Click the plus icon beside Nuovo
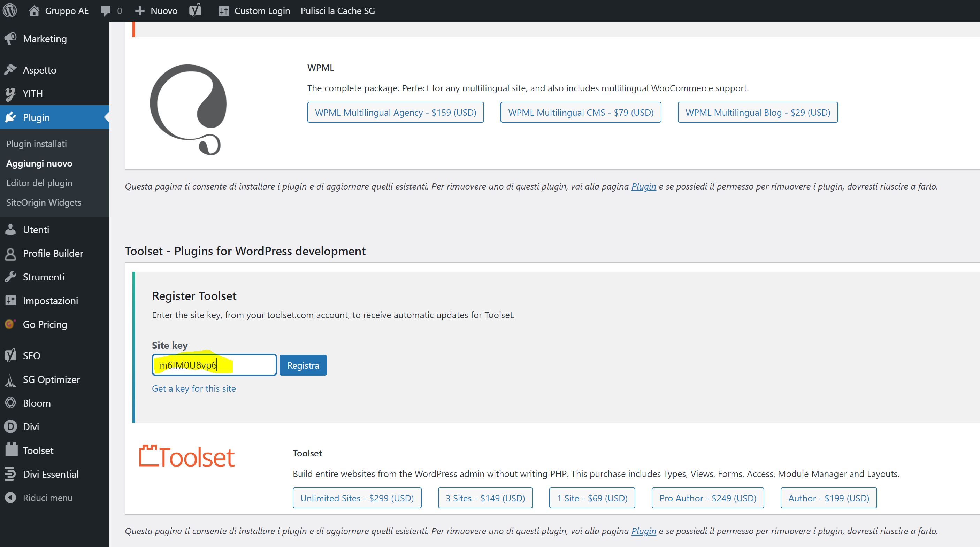980x547 pixels. (x=140, y=11)
